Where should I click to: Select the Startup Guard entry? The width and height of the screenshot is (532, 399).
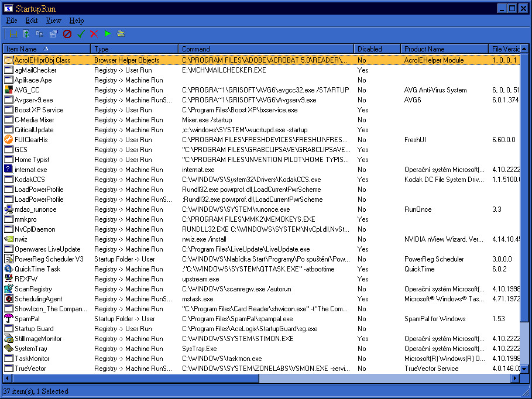click(x=34, y=328)
